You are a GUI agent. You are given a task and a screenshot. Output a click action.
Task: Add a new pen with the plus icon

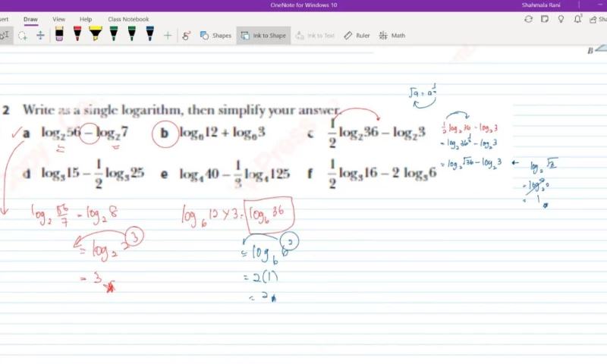pos(167,36)
